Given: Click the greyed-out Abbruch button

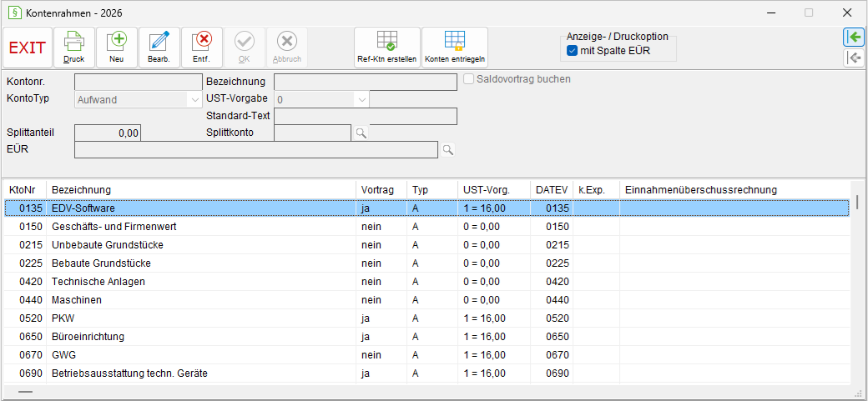Looking at the screenshot, I should [287, 48].
